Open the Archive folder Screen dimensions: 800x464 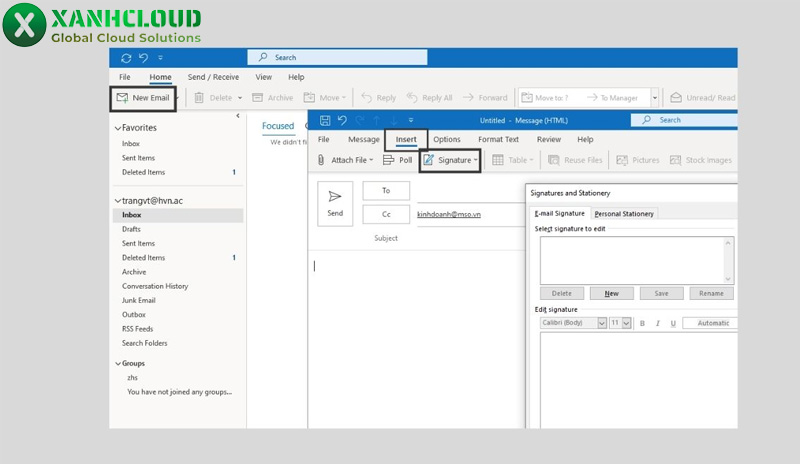point(134,272)
